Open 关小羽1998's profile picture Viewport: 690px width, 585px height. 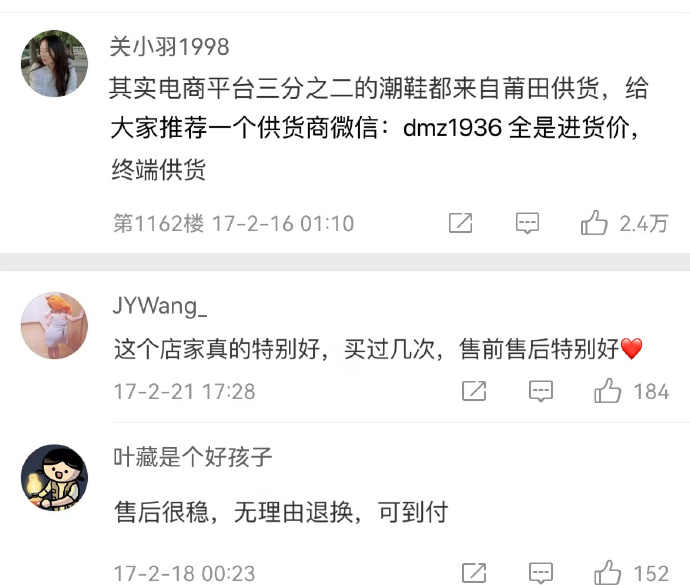coord(54,63)
